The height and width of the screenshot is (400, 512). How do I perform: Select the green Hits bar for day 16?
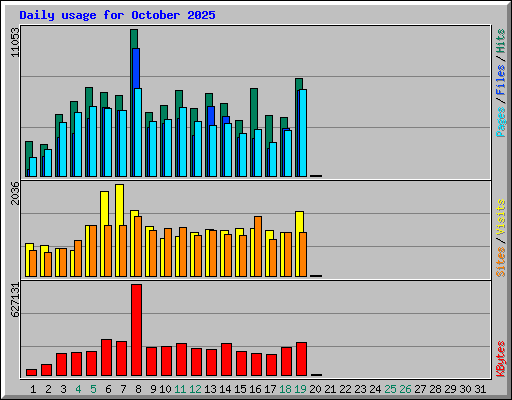pyautogui.click(x=254, y=108)
